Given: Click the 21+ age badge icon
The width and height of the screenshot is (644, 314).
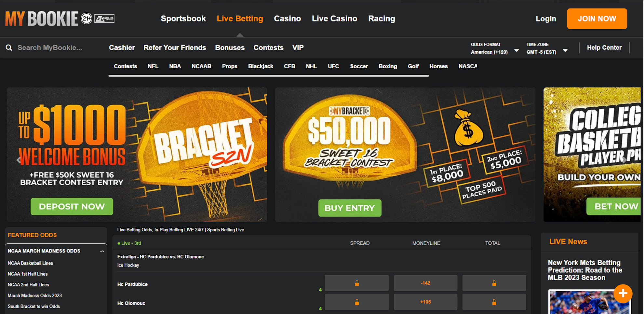Looking at the screenshot, I should pyautogui.click(x=87, y=19).
